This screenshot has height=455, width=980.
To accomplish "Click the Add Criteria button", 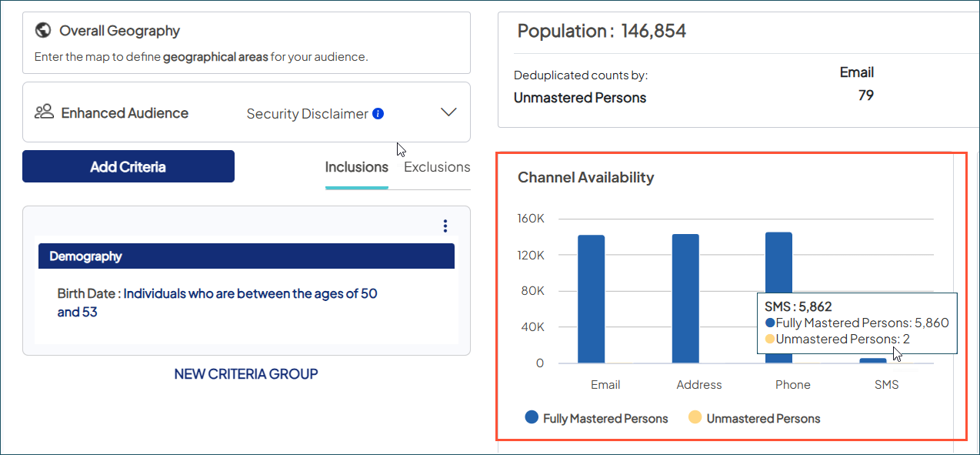I will click(128, 166).
